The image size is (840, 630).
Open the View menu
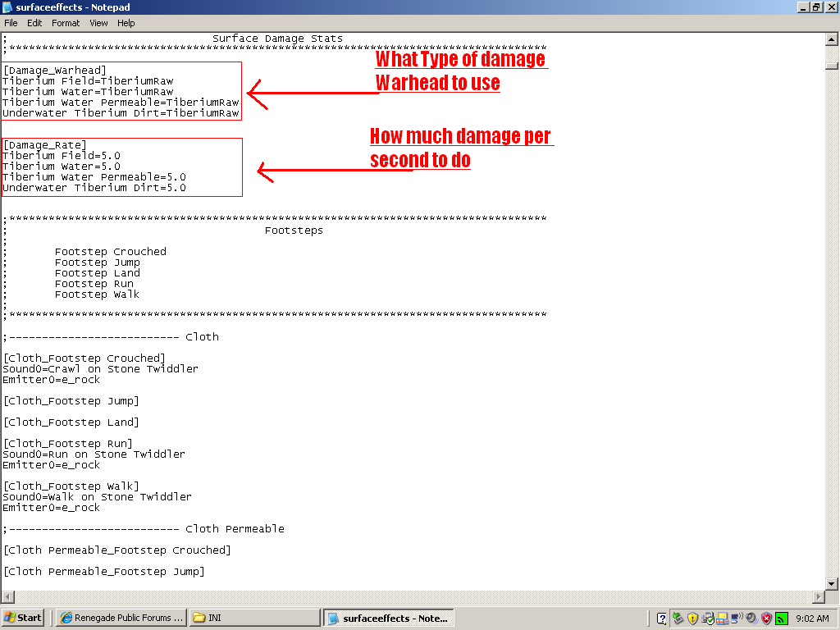98,23
